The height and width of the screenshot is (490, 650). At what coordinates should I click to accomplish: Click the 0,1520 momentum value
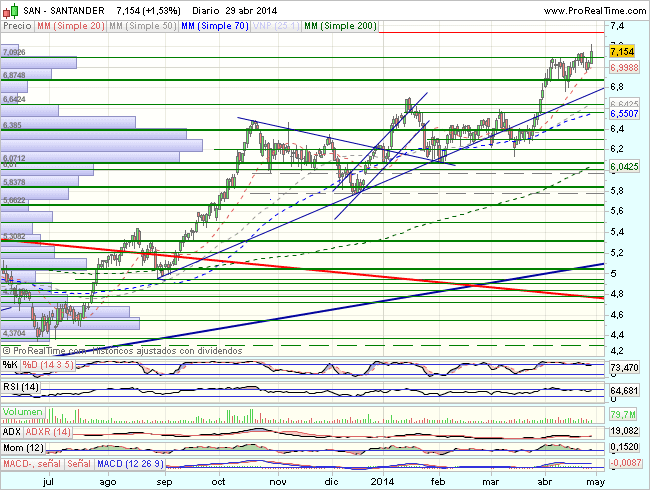624,447
